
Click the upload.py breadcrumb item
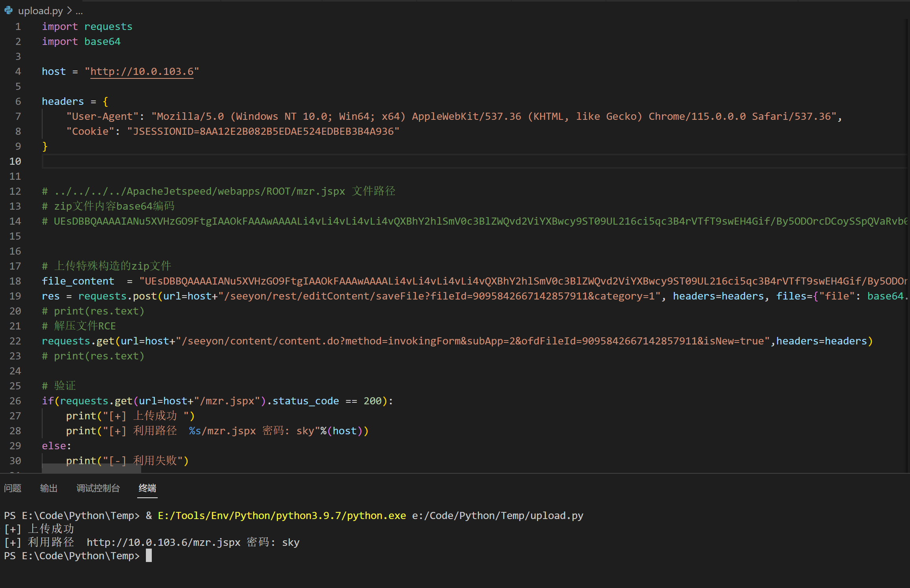[40, 11]
